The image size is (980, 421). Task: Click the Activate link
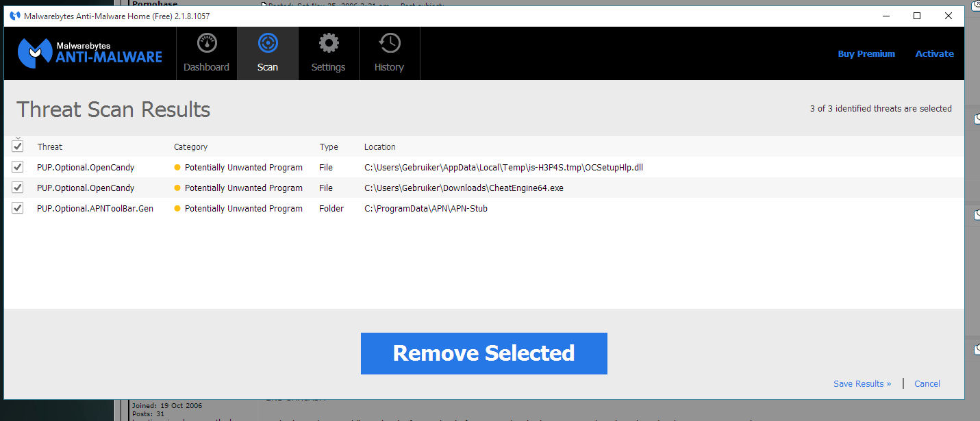[934, 53]
